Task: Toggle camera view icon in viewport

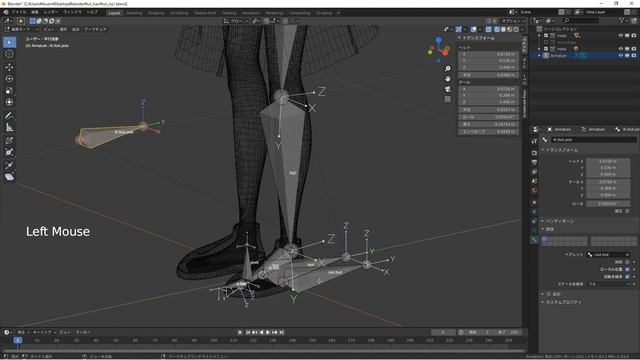Action: click(448, 89)
